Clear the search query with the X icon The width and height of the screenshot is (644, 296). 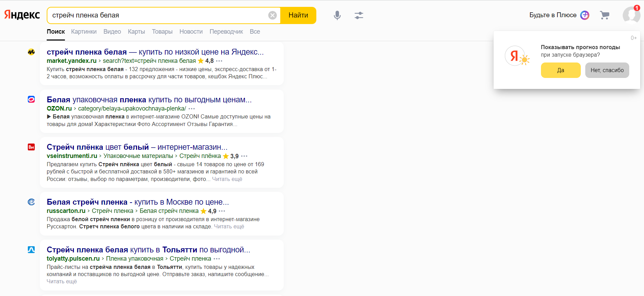(x=272, y=15)
